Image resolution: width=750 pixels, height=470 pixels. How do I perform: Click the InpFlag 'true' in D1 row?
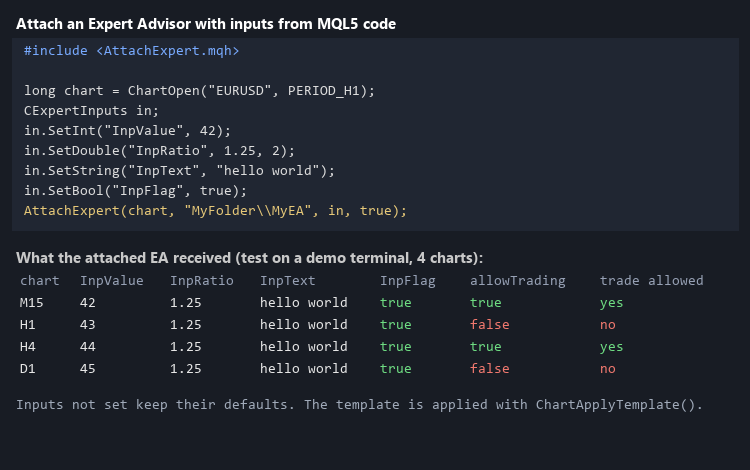(396, 369)
